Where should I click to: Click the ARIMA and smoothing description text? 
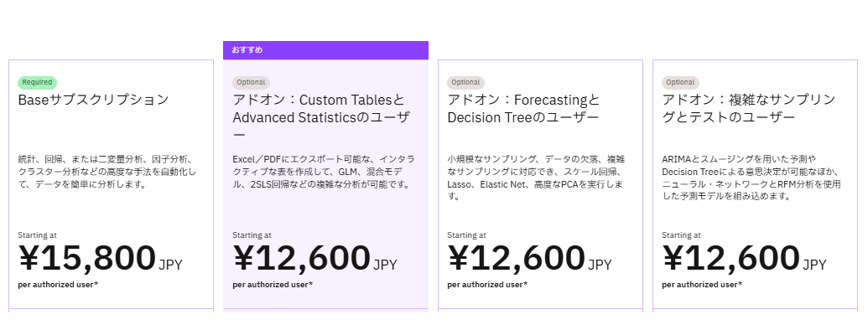(x=749, y=177)
